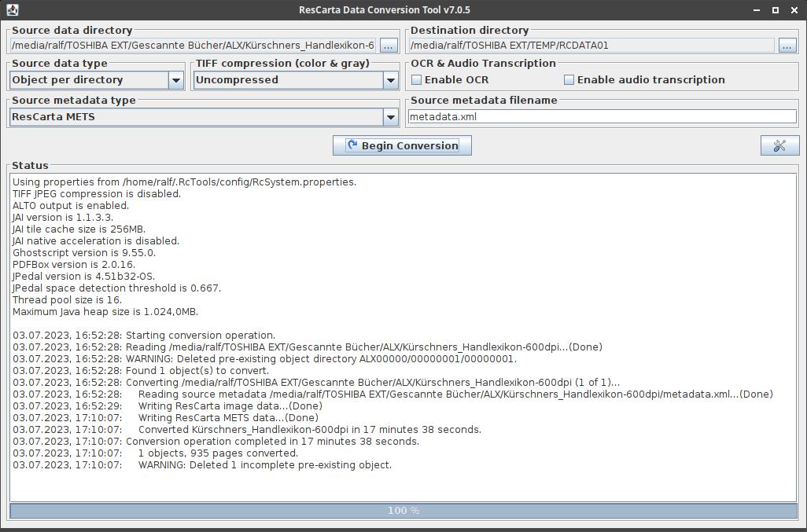Click 'JPedal version is 4.51b32-OS.' line
807x532 pixels.
[x=83, y=276]
